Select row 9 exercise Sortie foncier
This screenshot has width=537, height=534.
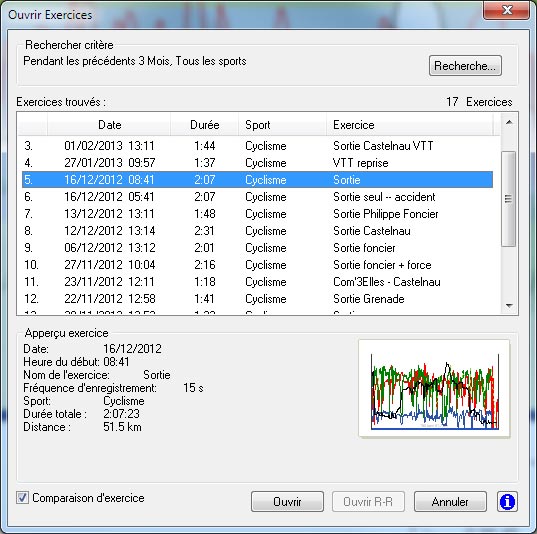coord(364,248)
